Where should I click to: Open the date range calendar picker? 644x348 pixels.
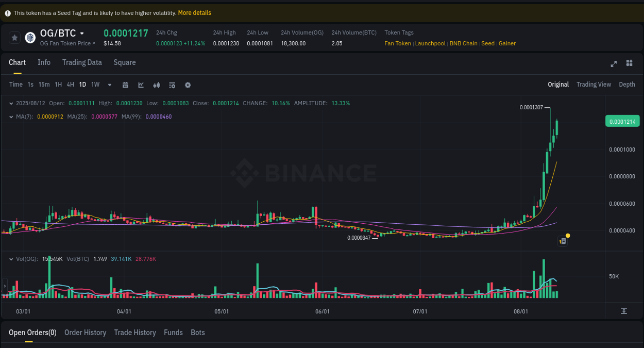(125, 85)
